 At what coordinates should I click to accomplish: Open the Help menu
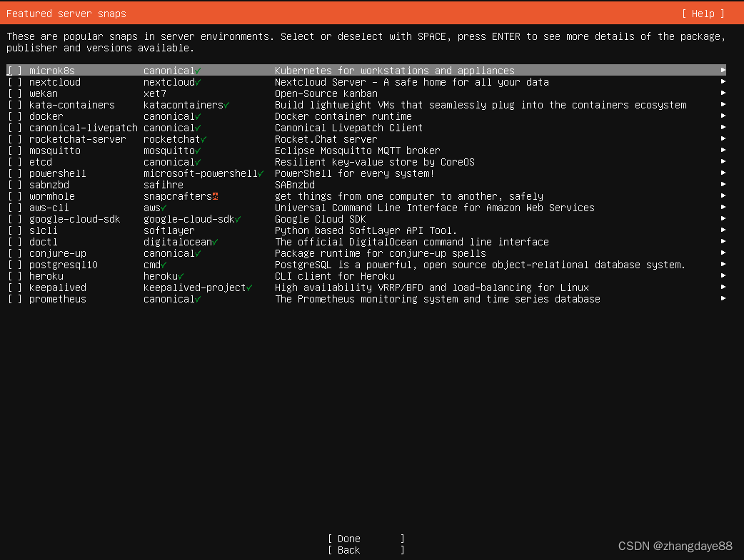pos(703,14)
